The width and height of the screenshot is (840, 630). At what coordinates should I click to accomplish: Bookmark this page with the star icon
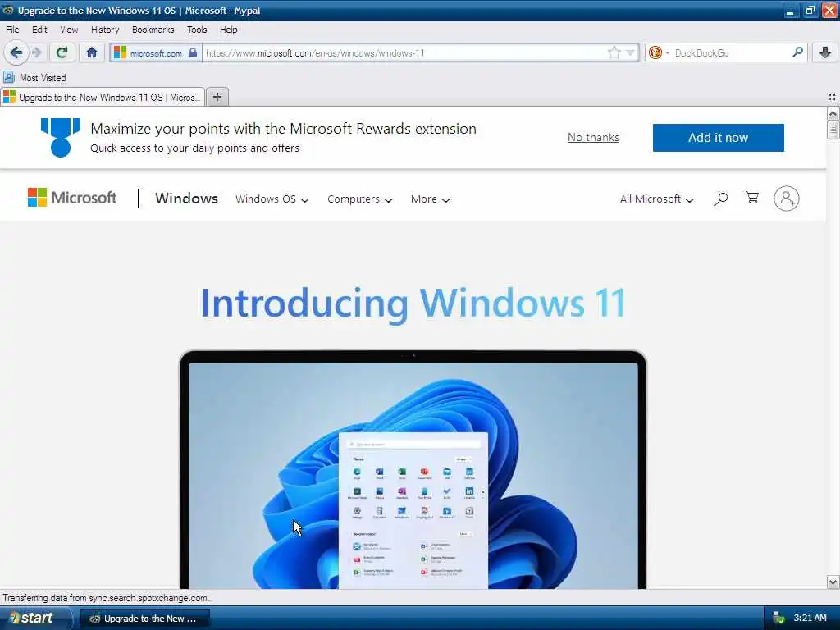point(614,52)
